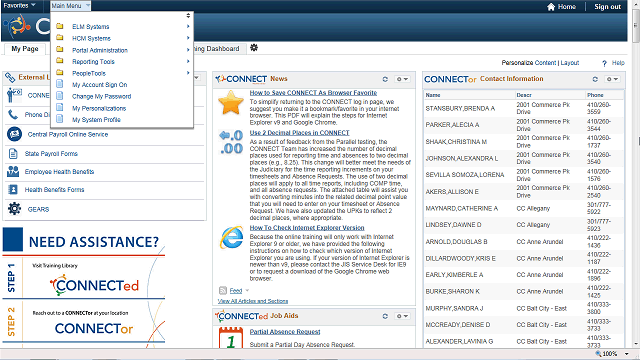
Task: Click the Partial Absence Request calendar icon
Action: [x=231, y=338]
